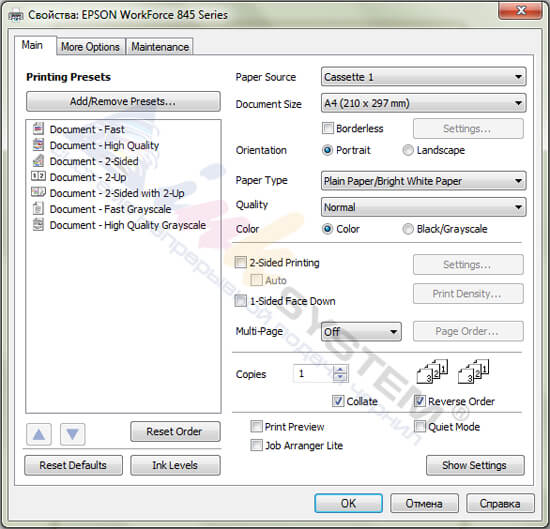Close the printer properties dialog
The height and width of the screenshot is (529, 550).
pos(520,11)
